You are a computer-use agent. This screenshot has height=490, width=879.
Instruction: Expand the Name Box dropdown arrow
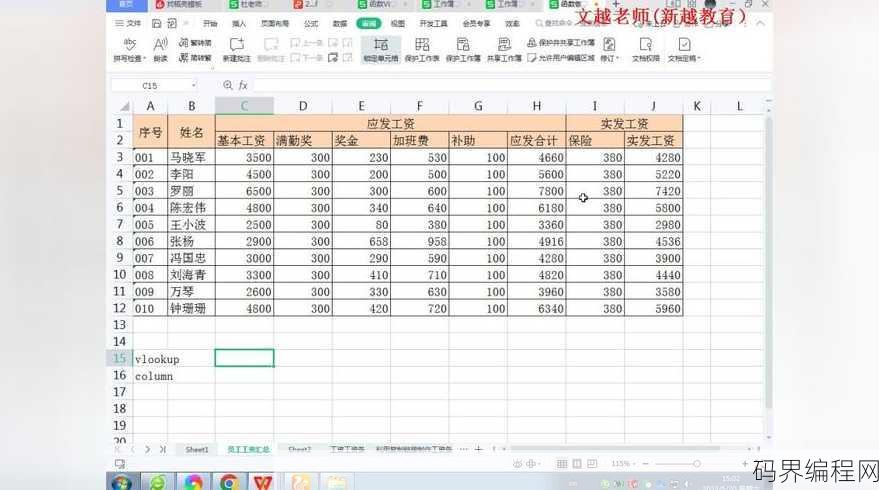coord(193,86)
